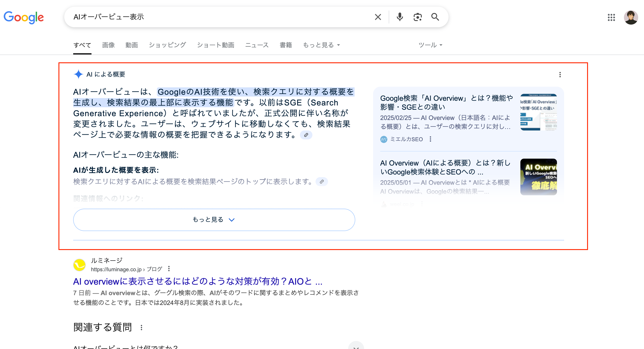Click source link icon after first AI paragraph
This screenshot has width=644, height=349.
[306, 135]
